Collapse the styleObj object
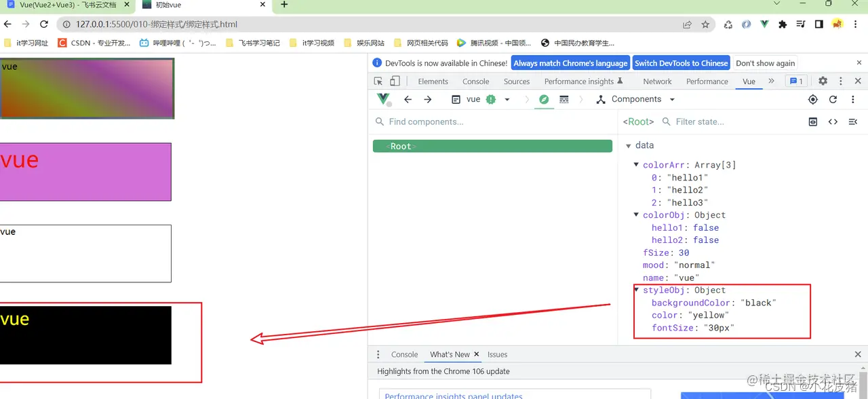Image resolution: width=868 pixels, height=399 pixels. (x=637, y=290)
